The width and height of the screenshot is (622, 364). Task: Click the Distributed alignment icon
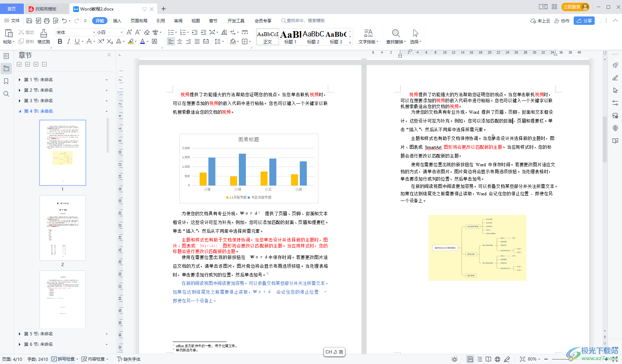(206, 41)
